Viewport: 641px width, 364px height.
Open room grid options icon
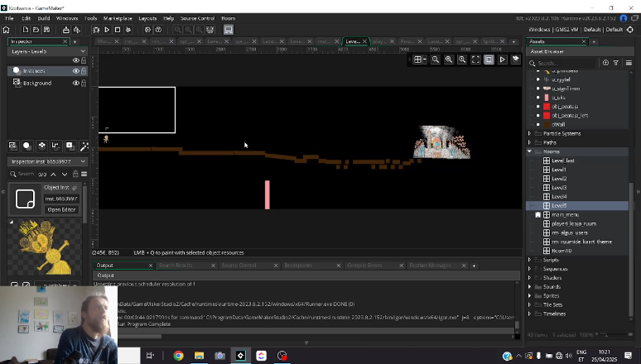point(419,60)
